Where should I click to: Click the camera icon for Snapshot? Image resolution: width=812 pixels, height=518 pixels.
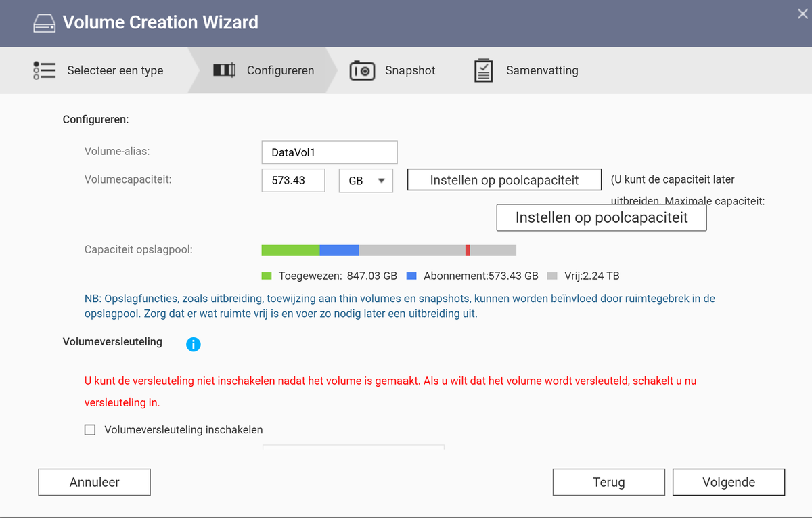click(x=362, y=70)
